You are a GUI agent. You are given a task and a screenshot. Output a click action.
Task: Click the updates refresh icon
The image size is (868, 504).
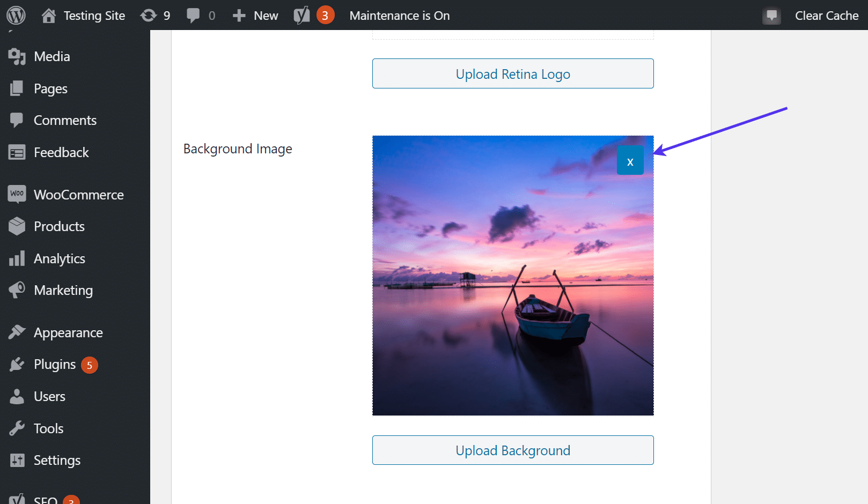(148, 16)
